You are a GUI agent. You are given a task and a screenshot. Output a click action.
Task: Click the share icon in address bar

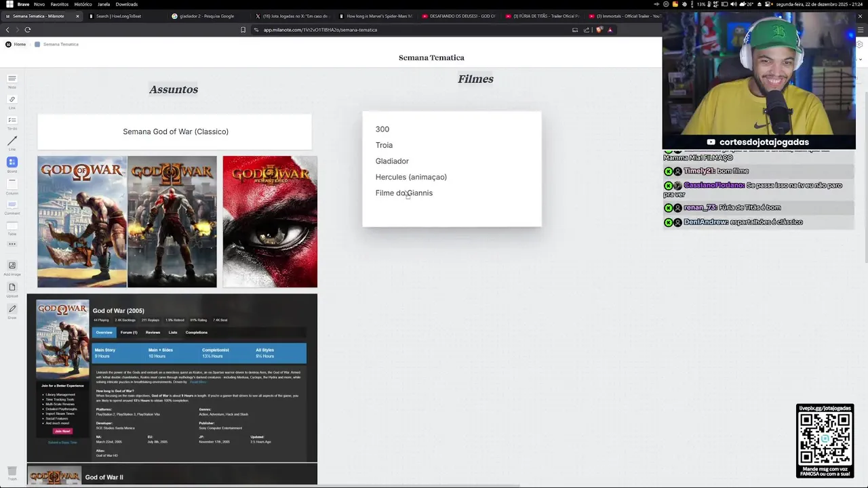(587, 30)
